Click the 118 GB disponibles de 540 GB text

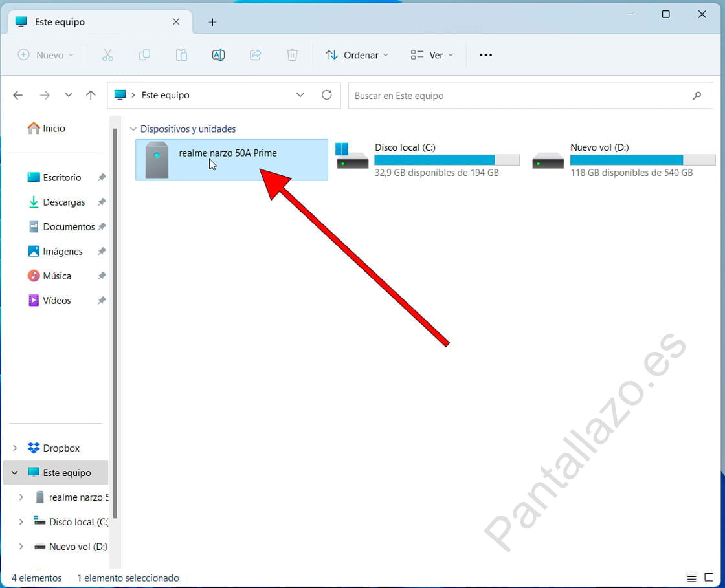point(632,173)
